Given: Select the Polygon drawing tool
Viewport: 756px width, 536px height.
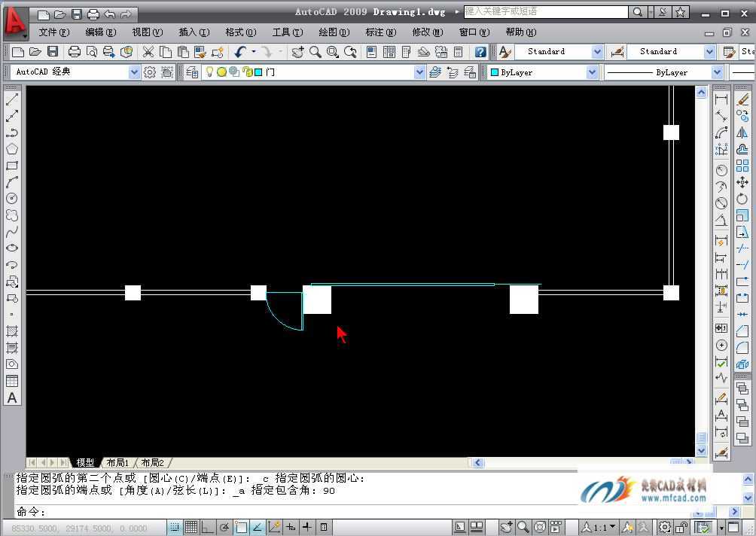Looking at the screenshot, I should [12, 149].
